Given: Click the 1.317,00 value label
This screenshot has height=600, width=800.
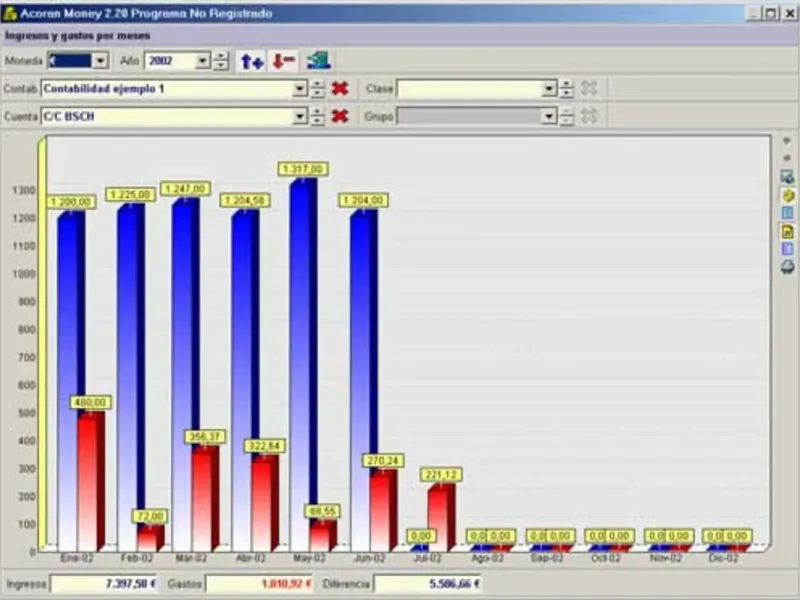Looking at the screenshot, I should click(303, 169).
